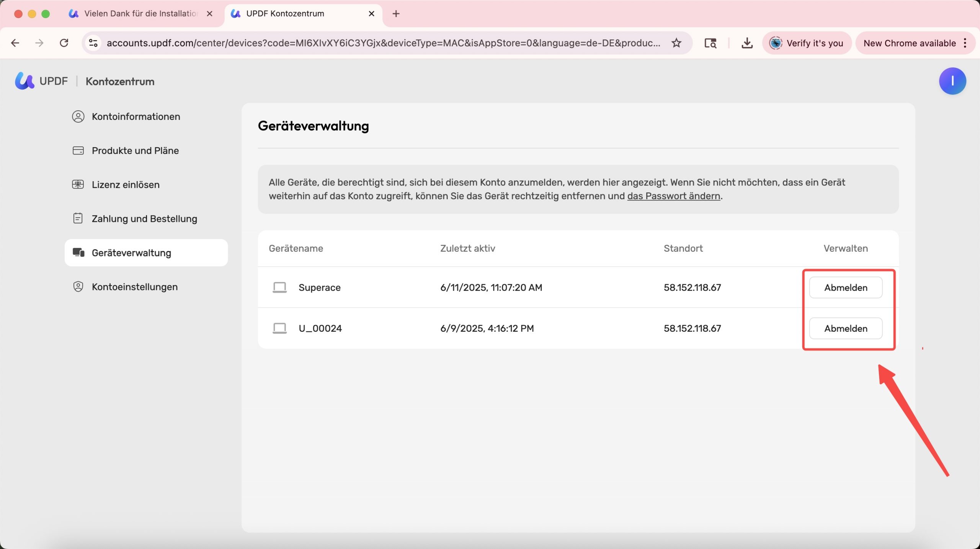Click the Gerätename column header
Viewport: 980px width, 549px height.
pos(296,248)
